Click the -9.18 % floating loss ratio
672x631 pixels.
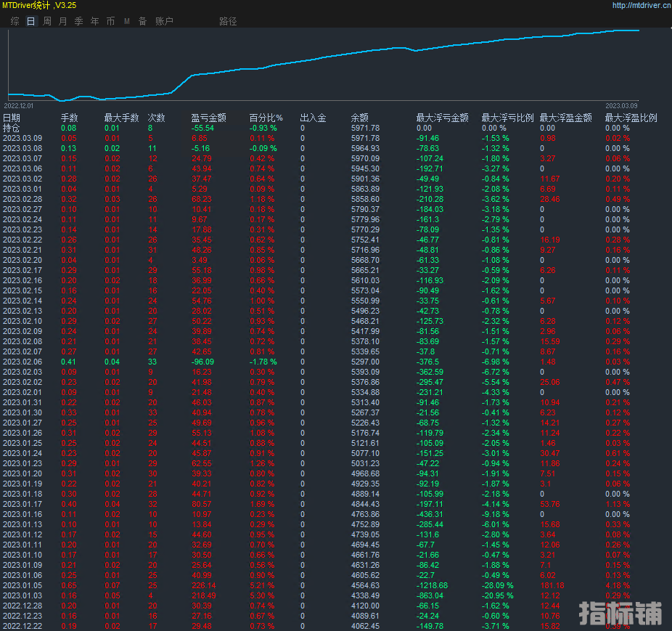tap(496, 514)
